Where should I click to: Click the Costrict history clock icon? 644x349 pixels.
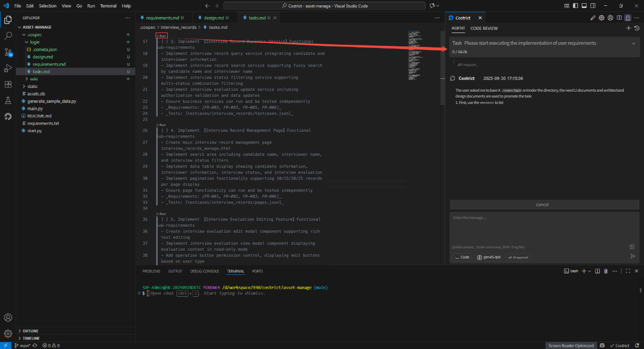(x=637, y=28)
